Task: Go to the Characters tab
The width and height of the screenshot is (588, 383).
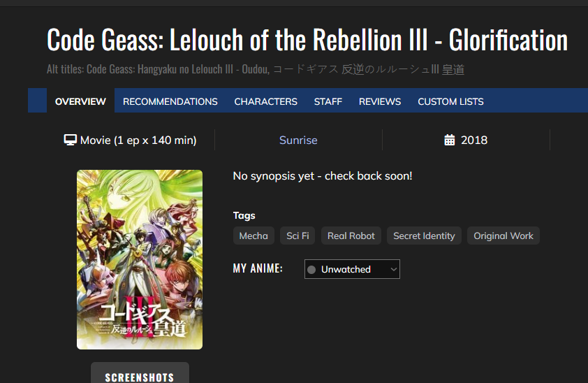Action: pyautogui.click(x=265, y=101)
